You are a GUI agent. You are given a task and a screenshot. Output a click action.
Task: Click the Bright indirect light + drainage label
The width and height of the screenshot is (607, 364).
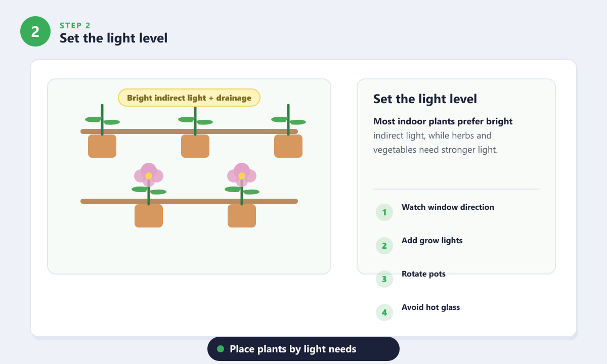click(189, 98)
